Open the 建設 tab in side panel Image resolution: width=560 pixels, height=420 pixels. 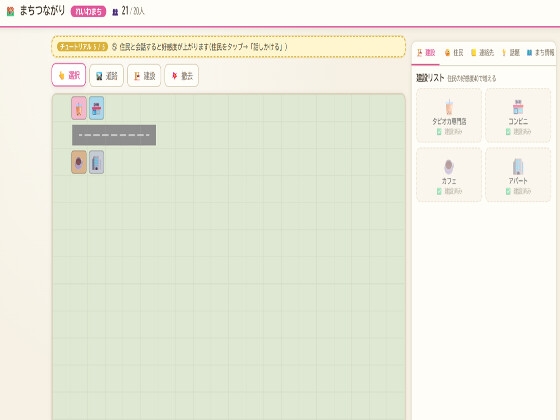pyautogui.click(x=426, y=53)
